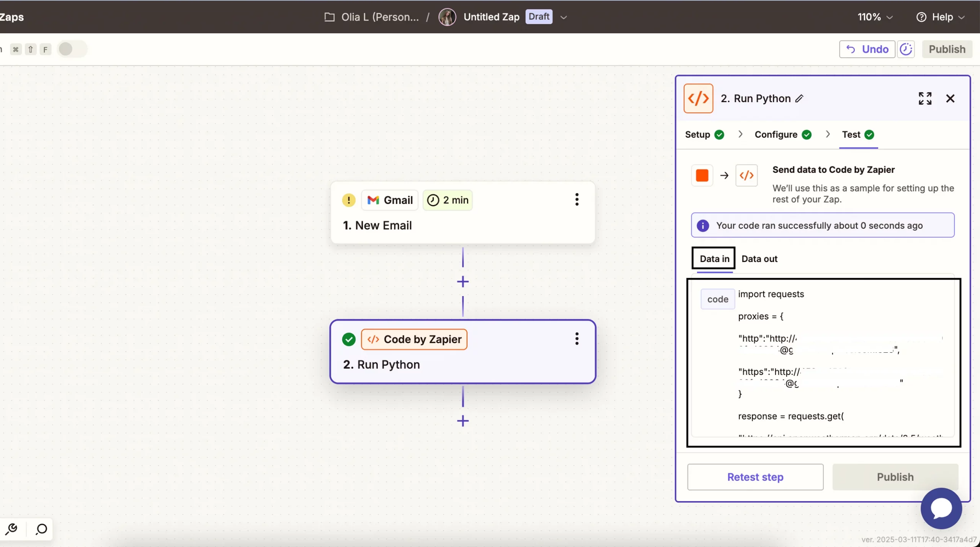
Task: Click the 'import requests' code line
Action: pyautogui.click(x=771, y=294)
